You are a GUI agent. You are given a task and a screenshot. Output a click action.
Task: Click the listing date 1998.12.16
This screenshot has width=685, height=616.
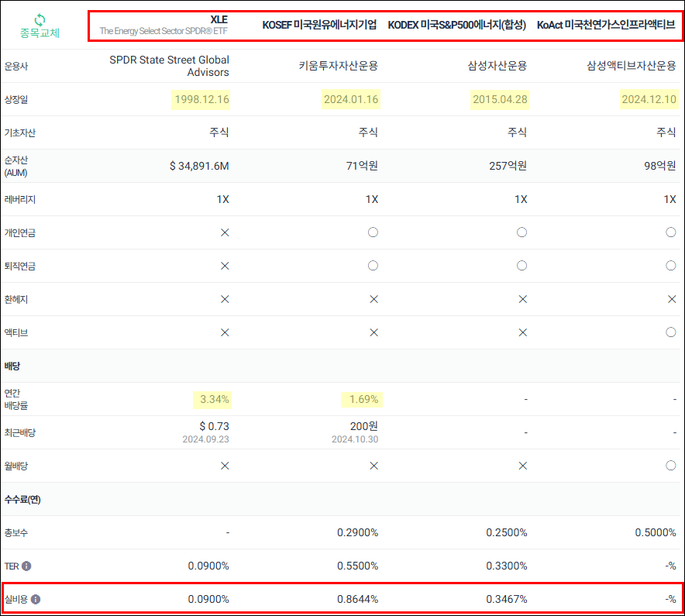coord(201,99)
